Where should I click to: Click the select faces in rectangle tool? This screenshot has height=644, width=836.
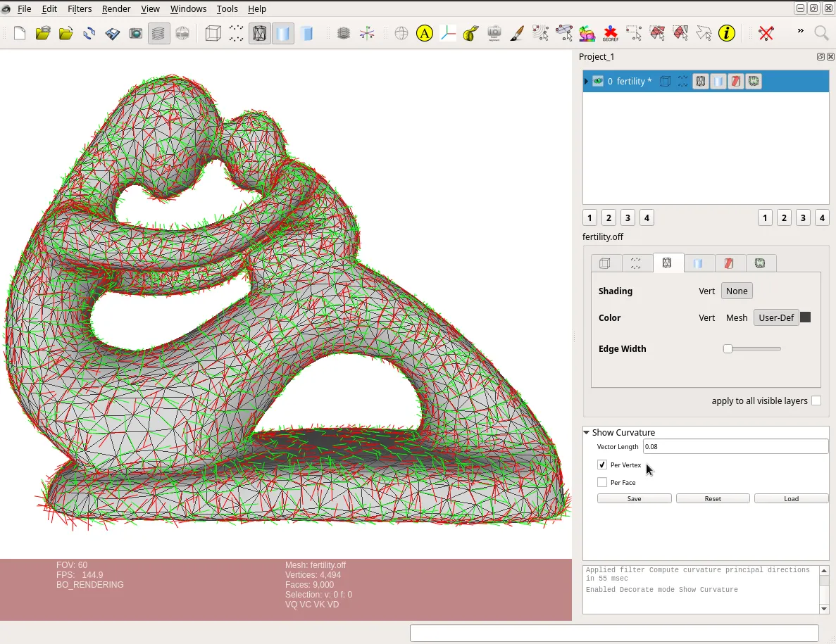click(657, 33)
